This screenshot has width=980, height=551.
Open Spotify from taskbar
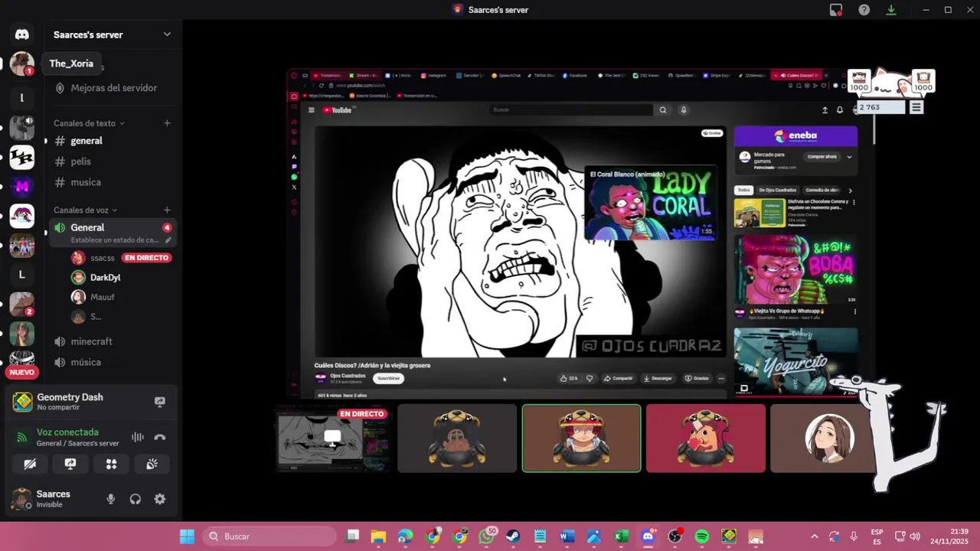click(702, 536)
